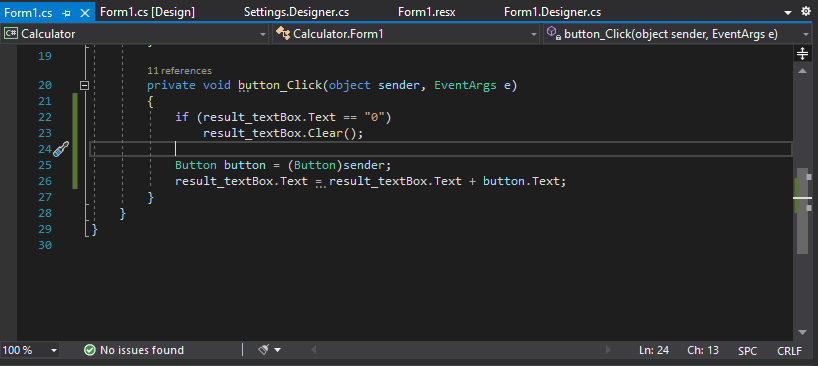Expand the Calculator.Form1 type dropdown
818x366 pixels.
pyautogui.click(x=534, y=34)
